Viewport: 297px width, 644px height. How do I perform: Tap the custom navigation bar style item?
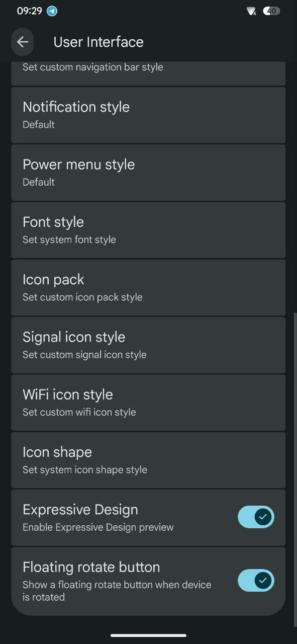click(148, 73)
